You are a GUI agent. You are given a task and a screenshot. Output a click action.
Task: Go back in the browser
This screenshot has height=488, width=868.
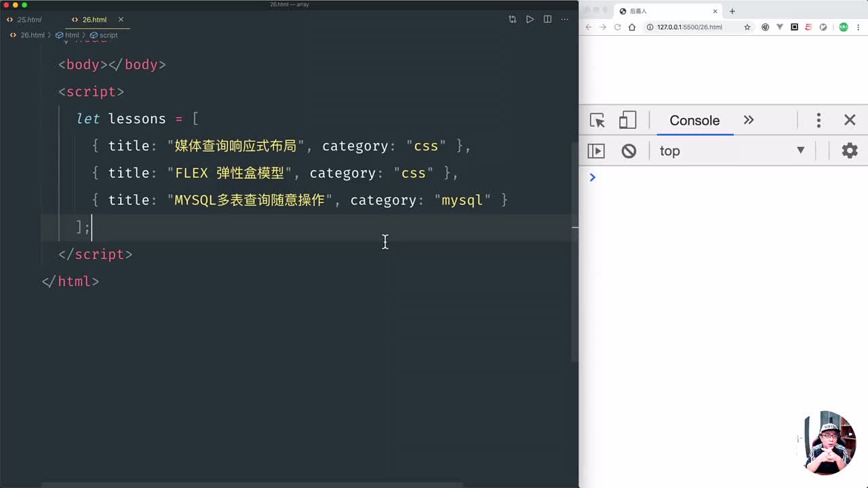pyautogui.click(x=589, y=27)
